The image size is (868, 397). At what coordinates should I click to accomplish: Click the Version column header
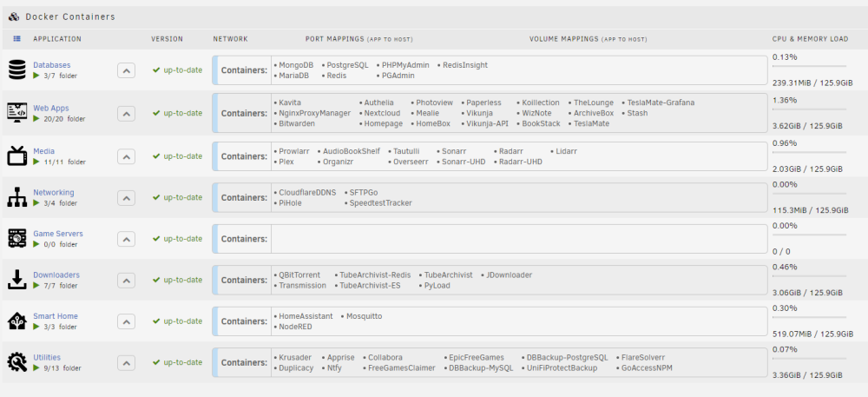click(167, 39)
